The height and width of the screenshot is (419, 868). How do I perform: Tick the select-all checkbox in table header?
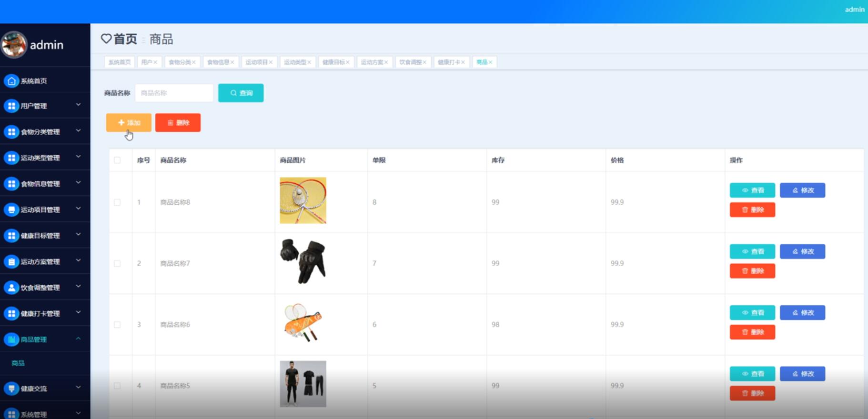(x=117, y=160)
